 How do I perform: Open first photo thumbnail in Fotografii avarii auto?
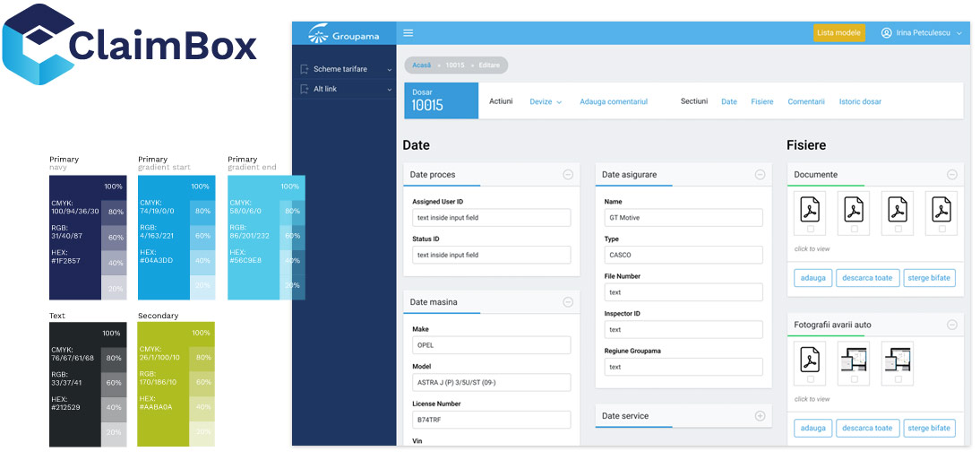[855, 360]
